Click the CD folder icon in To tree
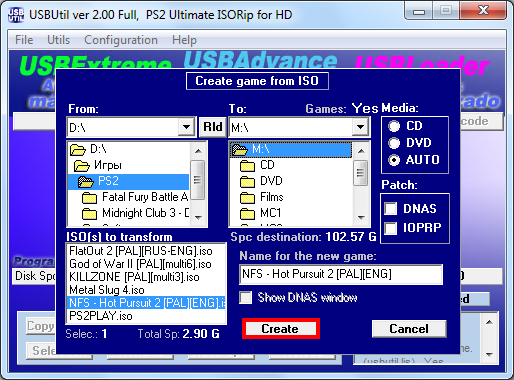The image size is (514, 380). click(x=247, y=165)
